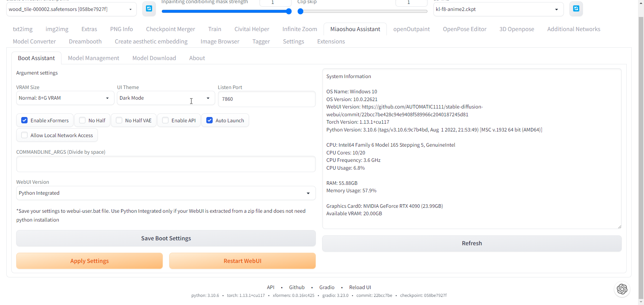Open the Gradio footer link
Screen dimensions: 644x305
point(327,287)
